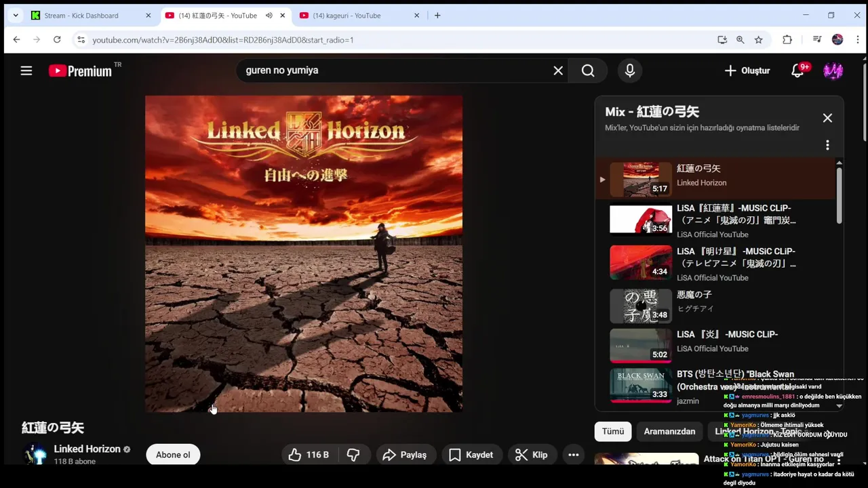Open Linked Horizon channel name
This screenshot has height=488, width=868.
[87, 449]
